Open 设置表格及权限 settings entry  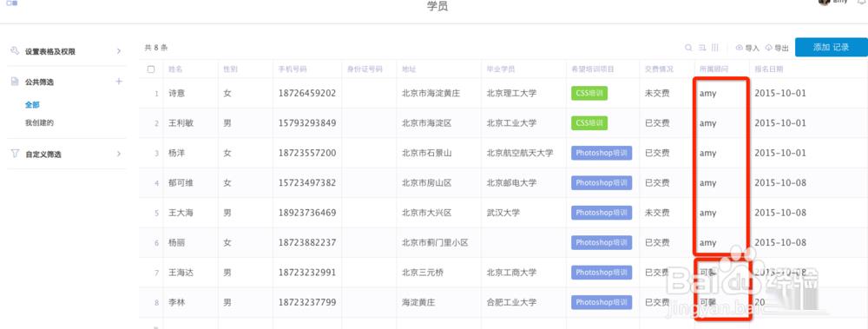point(49,51)
